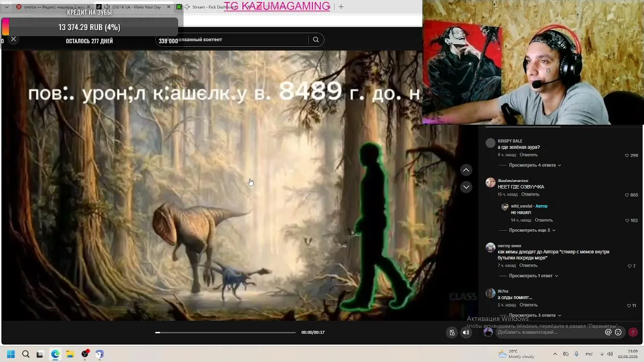Open wild_vandal's profile name
Image resolution: width=644 pixels, height=362 pixels.
pos(521,206)
